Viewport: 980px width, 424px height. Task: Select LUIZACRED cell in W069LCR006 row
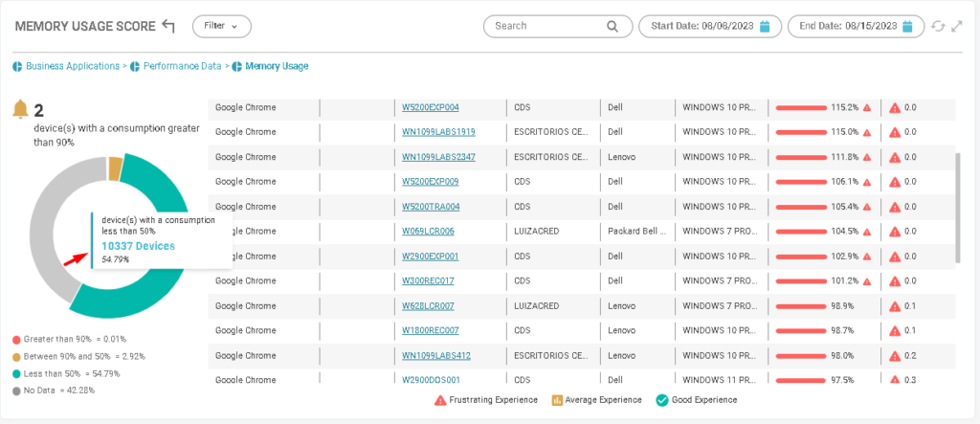click(536, 232)
